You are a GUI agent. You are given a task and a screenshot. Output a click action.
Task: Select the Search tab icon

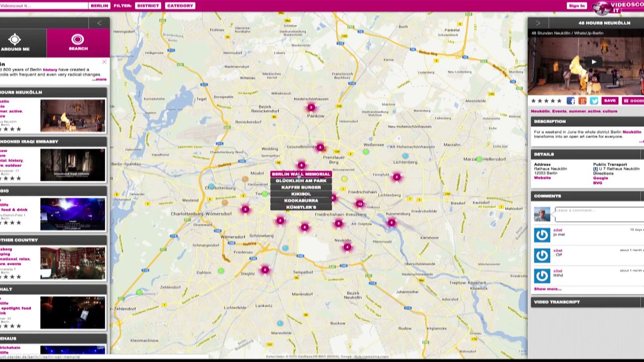point(77,40)
